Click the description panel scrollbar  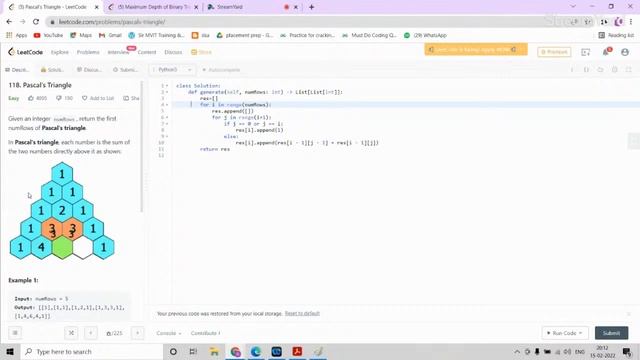coord(142,147)
